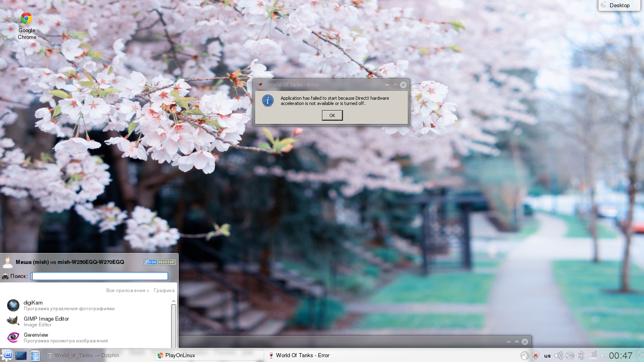Image resolution: width=644 pixels, height=362 pixels.
Task: Open the USB device notifier tray icon
Action: [570, 356]
